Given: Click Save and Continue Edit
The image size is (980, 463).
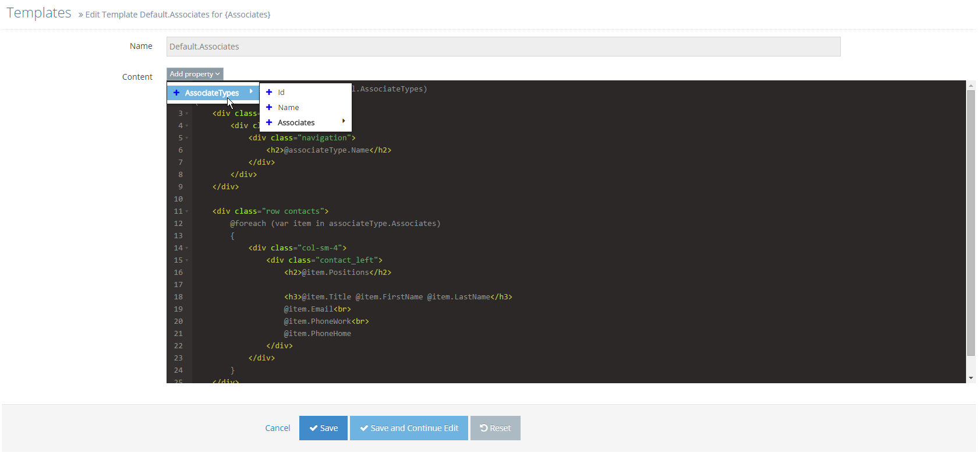Looking at the screenshot, I should click(409, 428).
